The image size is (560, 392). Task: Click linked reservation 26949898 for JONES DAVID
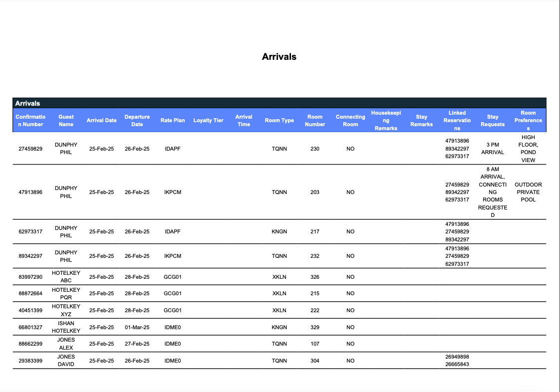[457, 357]
